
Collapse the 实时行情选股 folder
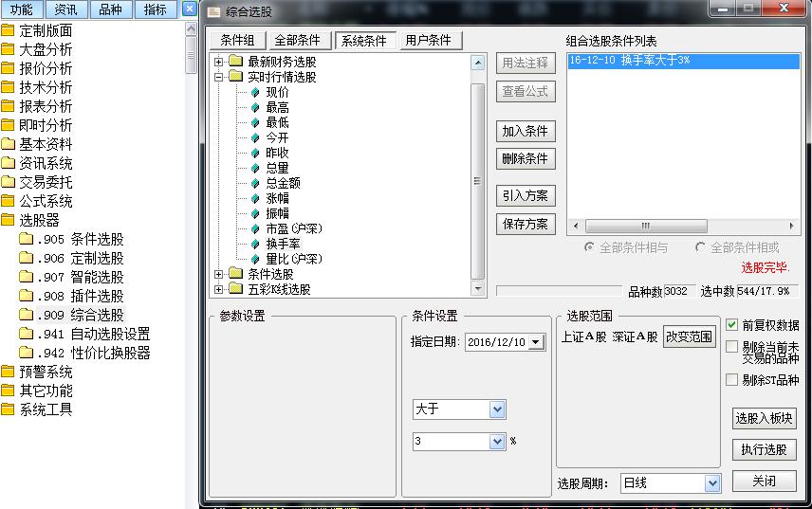coord(218,77)
